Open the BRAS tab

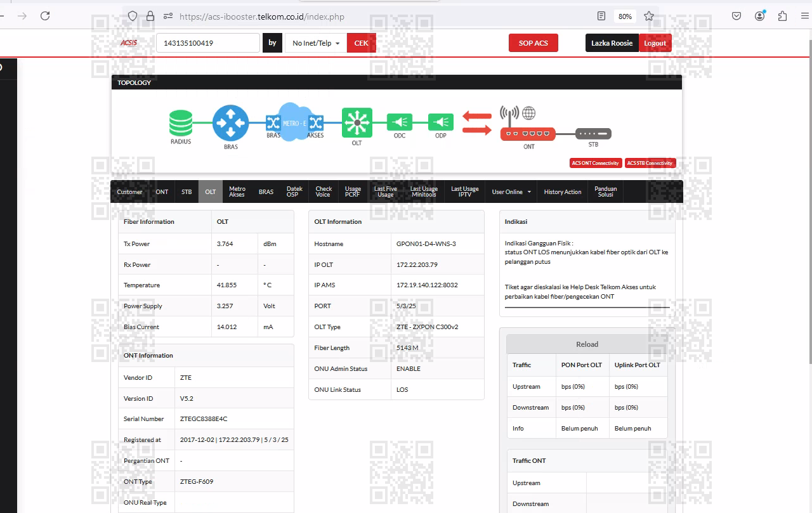[266, 192]
